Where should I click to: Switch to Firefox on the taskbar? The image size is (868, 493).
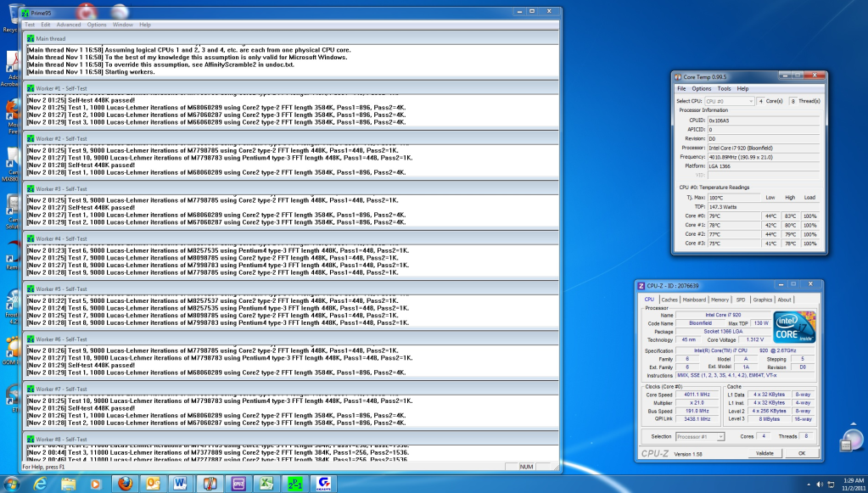(x=126, y=485)
